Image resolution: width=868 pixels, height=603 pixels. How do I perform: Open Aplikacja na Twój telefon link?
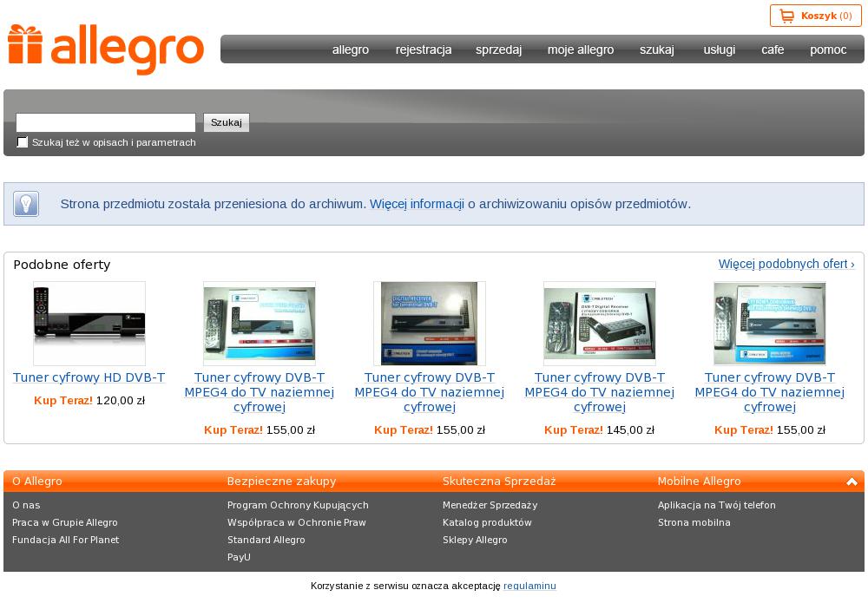coord(717,505)
